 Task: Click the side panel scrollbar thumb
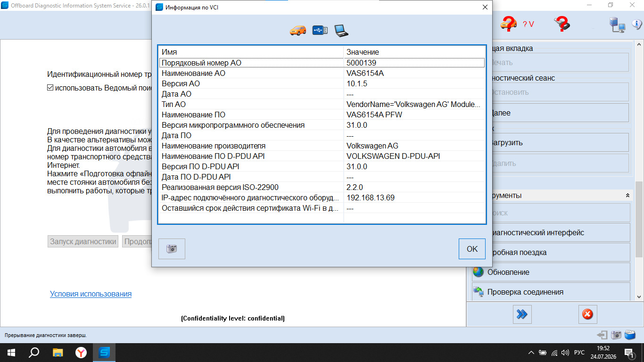click(x=639, y=219)
